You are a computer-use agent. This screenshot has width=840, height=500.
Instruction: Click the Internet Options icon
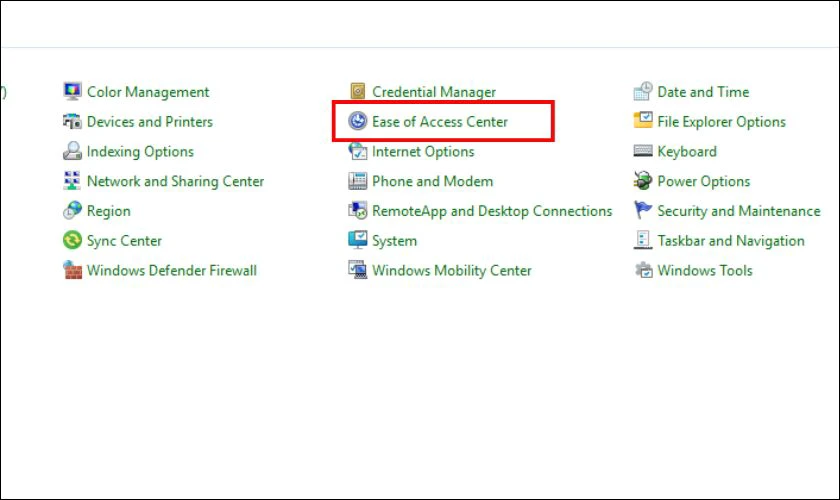[358, 151]
